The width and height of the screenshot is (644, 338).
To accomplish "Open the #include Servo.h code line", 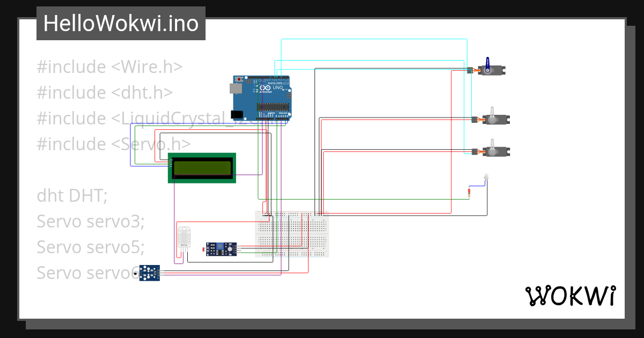I will coord(113,144).
